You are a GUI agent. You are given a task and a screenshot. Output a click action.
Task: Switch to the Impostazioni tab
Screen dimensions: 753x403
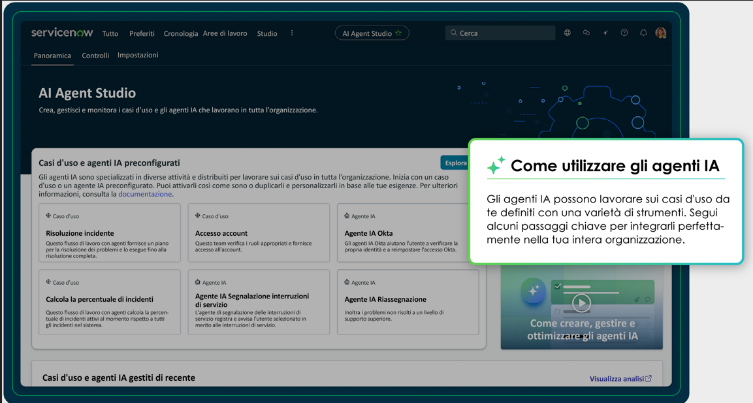(138, 55)
